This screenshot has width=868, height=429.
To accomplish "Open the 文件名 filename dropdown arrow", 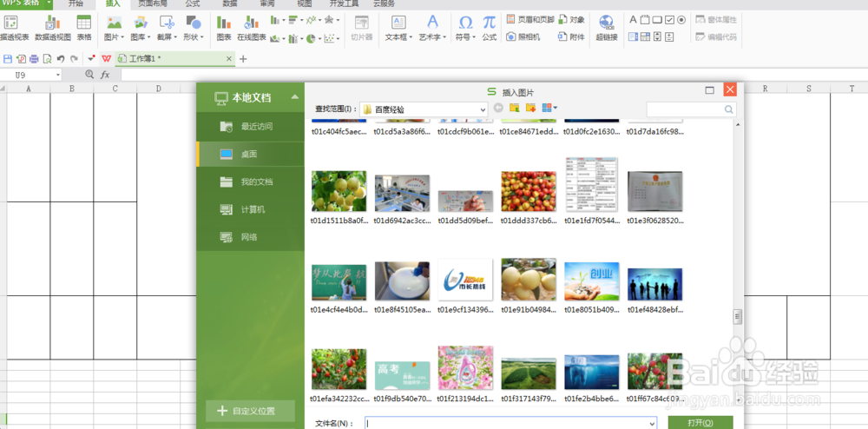I will pos(652,423).
